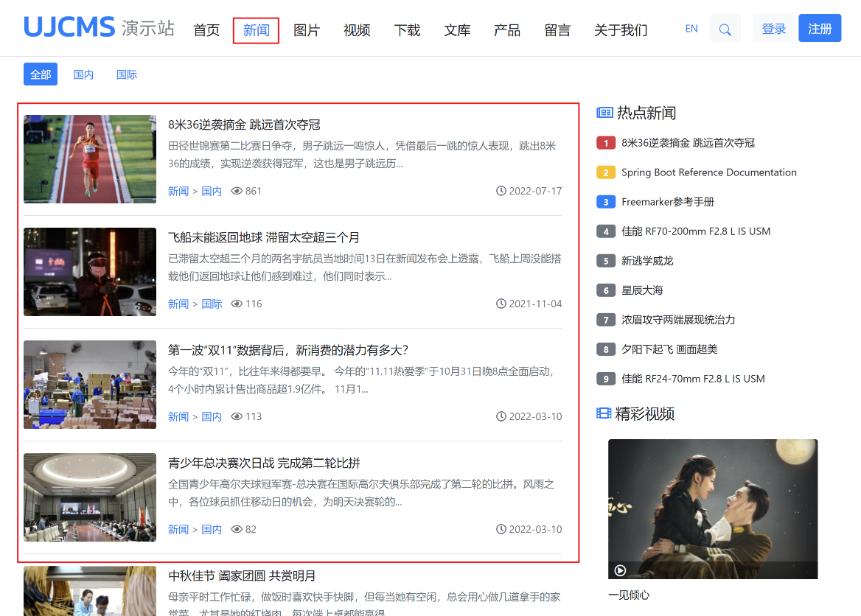The image size is (861, 616).
Task: Open the 首页 navigation item
Action: point(206,30)
